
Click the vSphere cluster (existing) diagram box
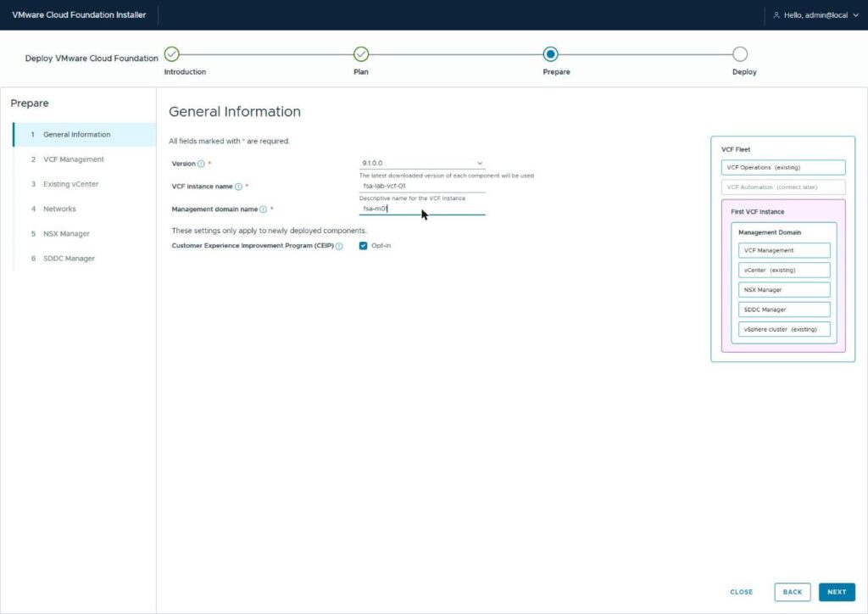point(784,329)
